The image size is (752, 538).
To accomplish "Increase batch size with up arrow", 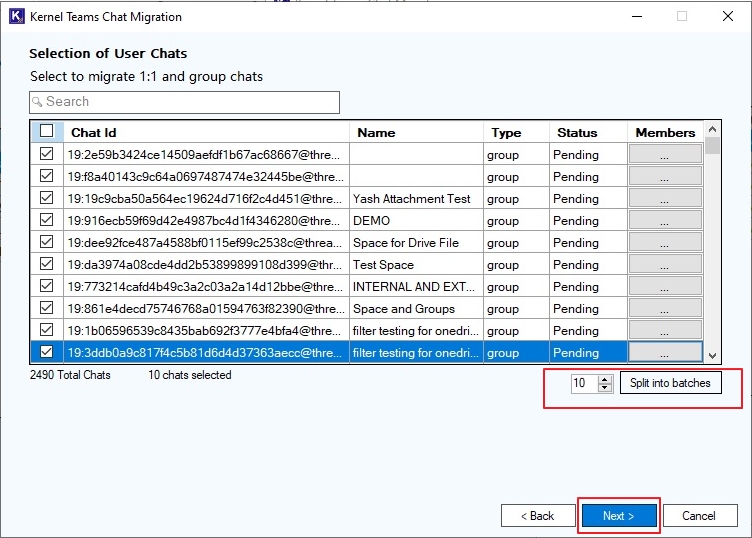I will (605, 379).
